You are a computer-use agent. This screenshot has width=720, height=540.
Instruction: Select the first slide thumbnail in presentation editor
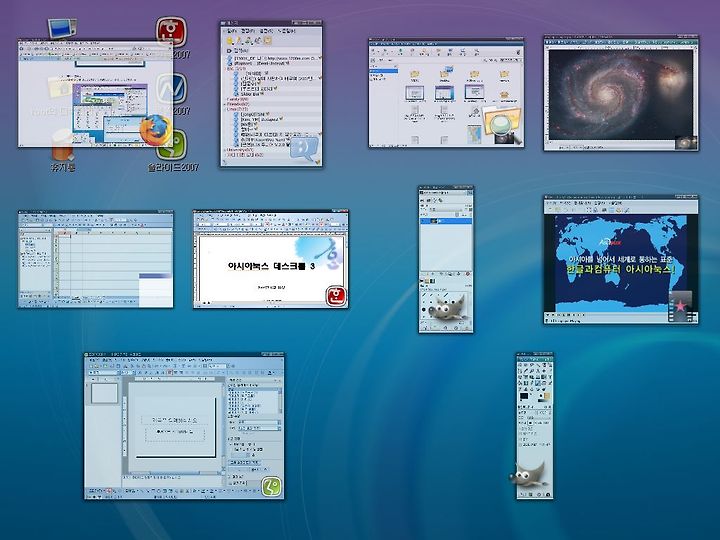pos(105,394)
